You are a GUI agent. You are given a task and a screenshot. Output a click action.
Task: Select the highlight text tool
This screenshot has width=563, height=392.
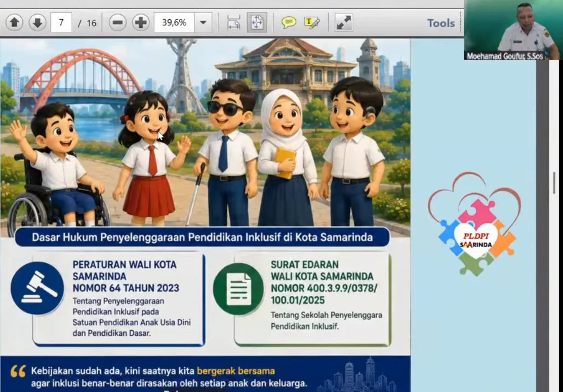[x=312, y=23]
